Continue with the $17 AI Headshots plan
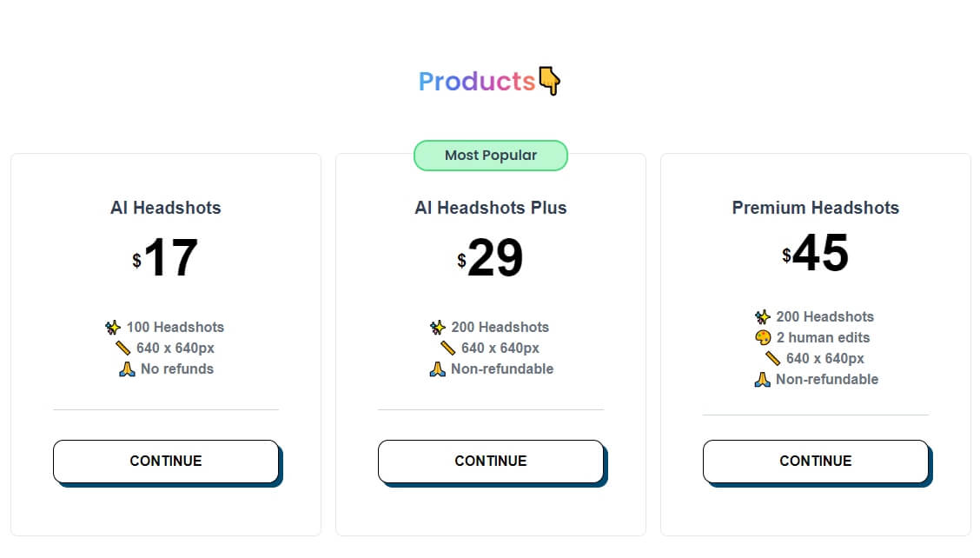980x558 pixels. tap(166, 461)
